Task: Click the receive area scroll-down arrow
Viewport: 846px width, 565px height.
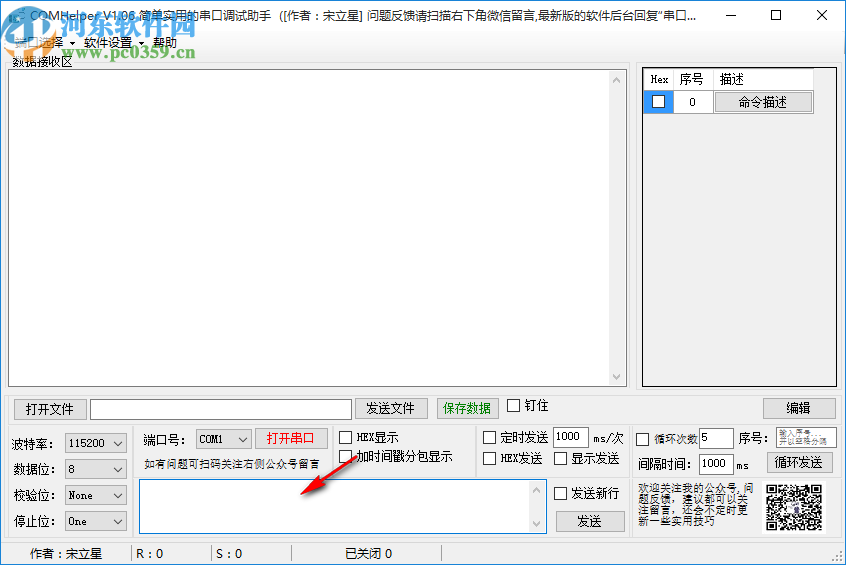Action: tap(617, 377)
